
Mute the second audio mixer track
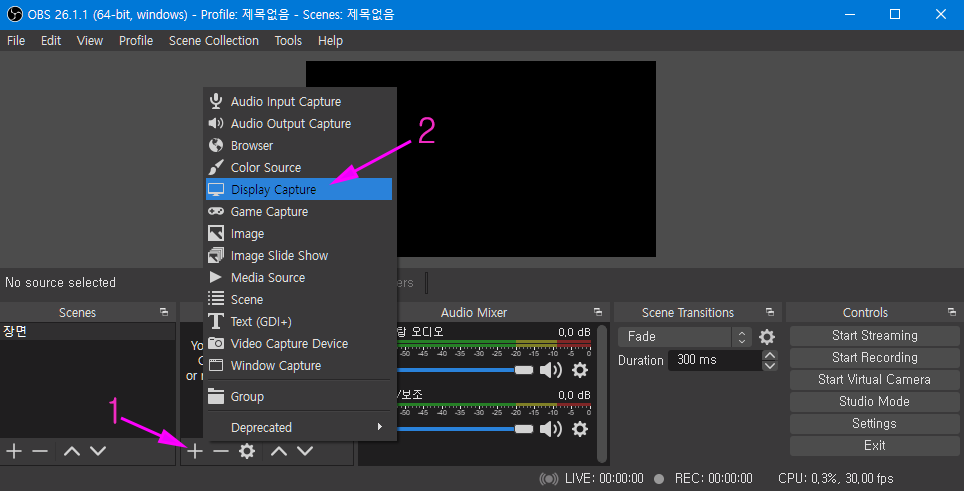551,428
